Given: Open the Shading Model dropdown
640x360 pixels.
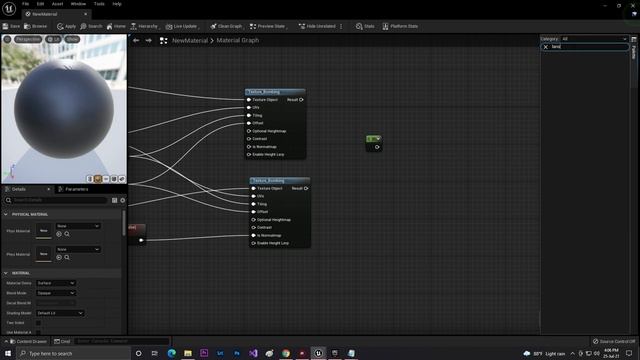Looking at the screenshot, I should [x=60, y=313].
